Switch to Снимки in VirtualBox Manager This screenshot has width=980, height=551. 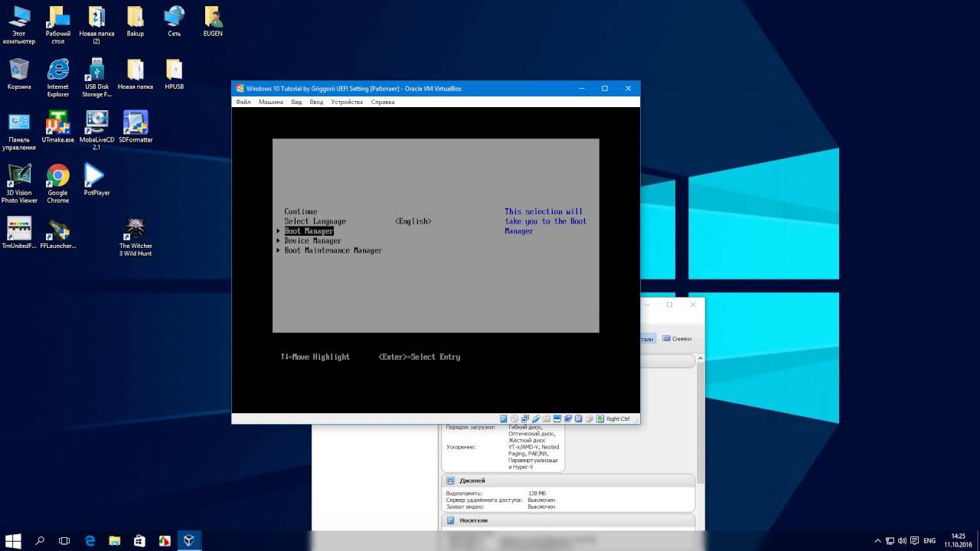click(677, 338)
